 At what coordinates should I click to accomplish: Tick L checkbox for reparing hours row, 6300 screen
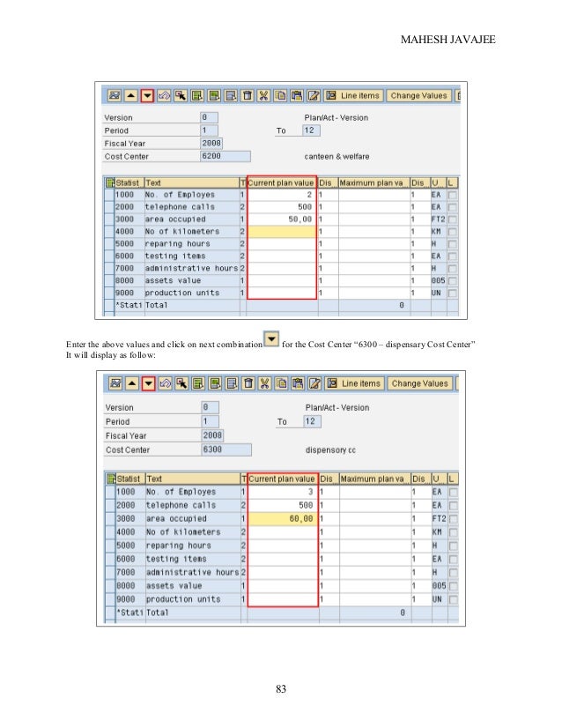454,546
